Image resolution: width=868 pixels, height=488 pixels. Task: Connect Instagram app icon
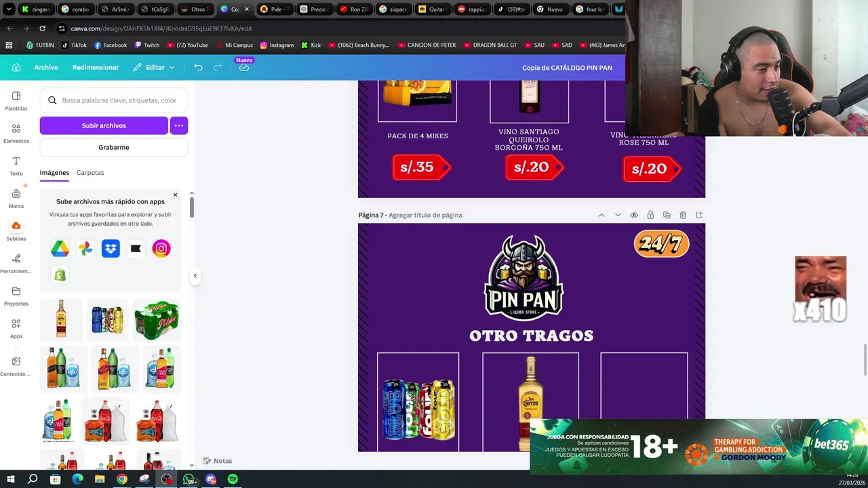(x=161, y=249)
